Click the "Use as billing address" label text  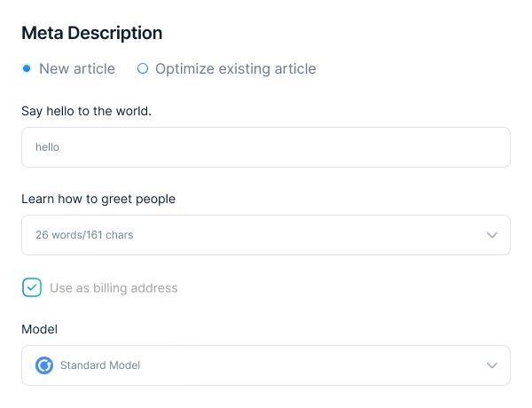tap(113, 287)
